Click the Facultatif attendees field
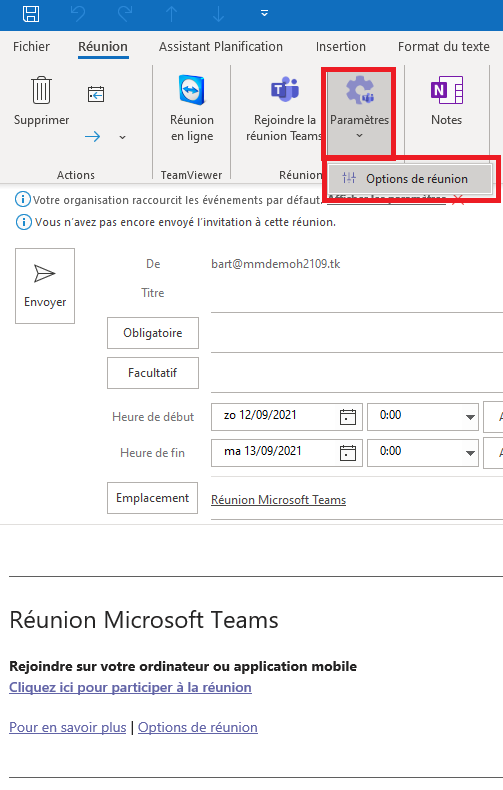The height and width of the screenshot is (790, 503). tap(357, 375)
